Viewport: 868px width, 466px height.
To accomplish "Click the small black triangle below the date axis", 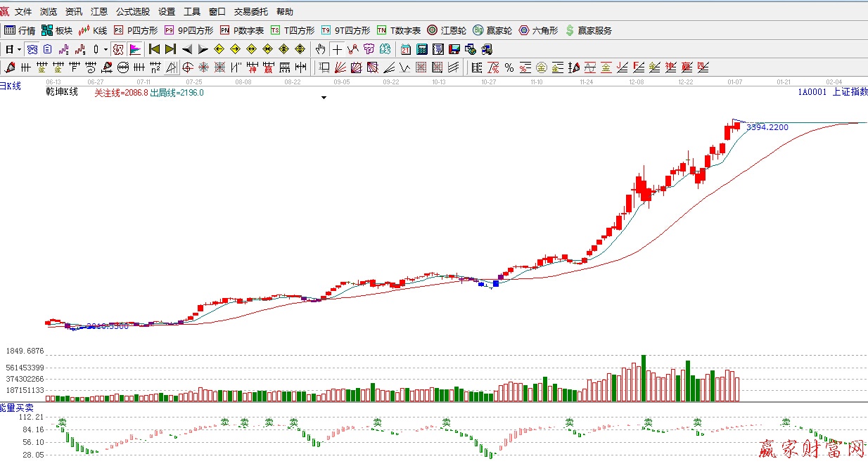I will coord(324,98).
